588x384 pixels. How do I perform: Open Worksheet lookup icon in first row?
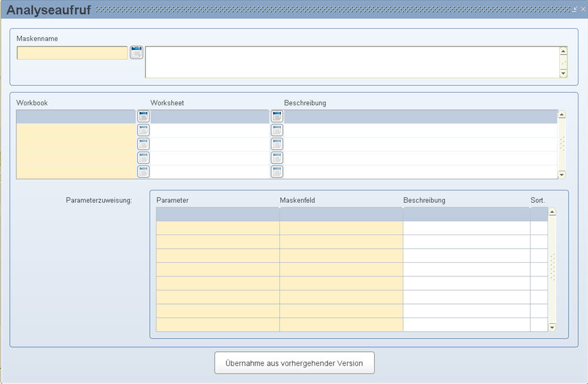[277, 116]
